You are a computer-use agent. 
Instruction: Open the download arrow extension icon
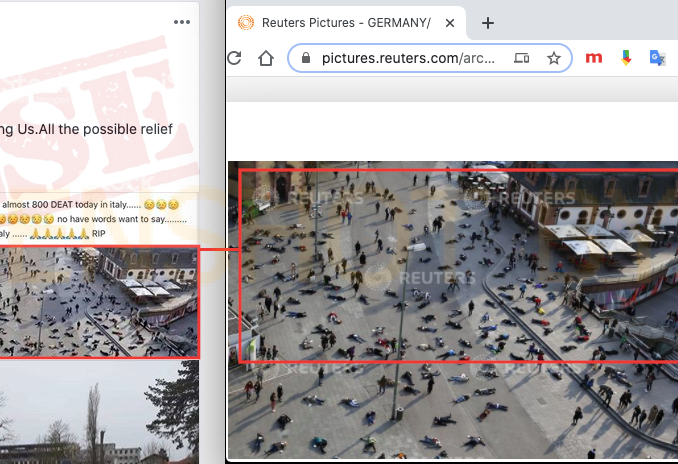click(626, 58)
